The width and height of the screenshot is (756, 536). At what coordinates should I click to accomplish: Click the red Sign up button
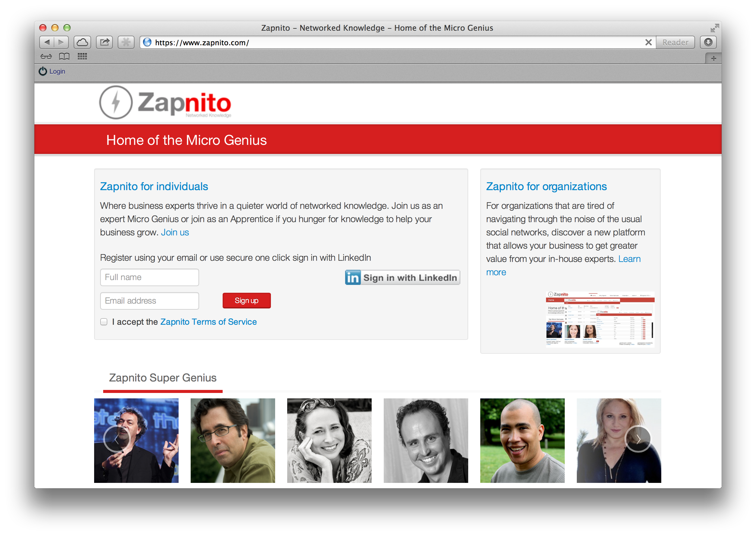click(x=247, y=300)
